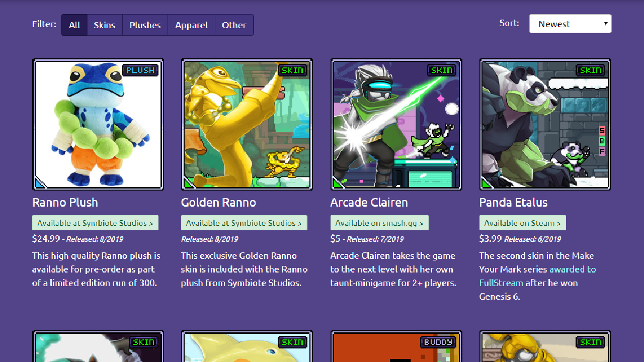Click the BUDDY badge on the bottom product

(x=438, y=342)
